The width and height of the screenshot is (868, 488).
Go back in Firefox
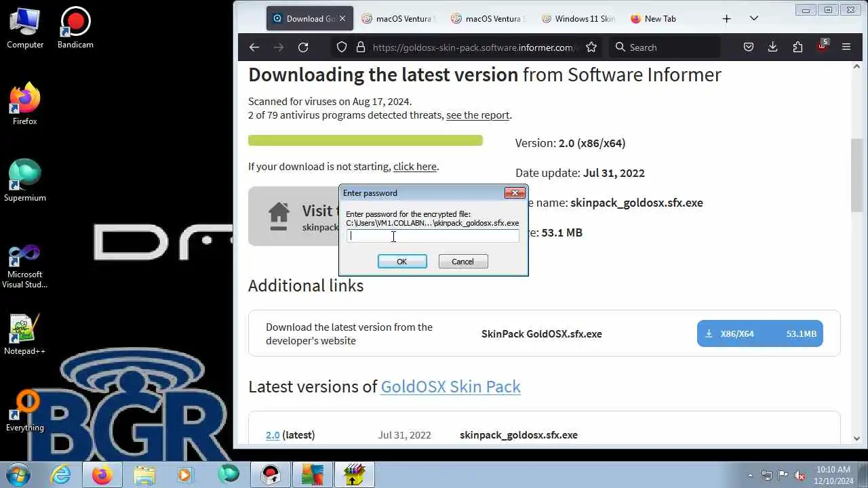[254, 47]
